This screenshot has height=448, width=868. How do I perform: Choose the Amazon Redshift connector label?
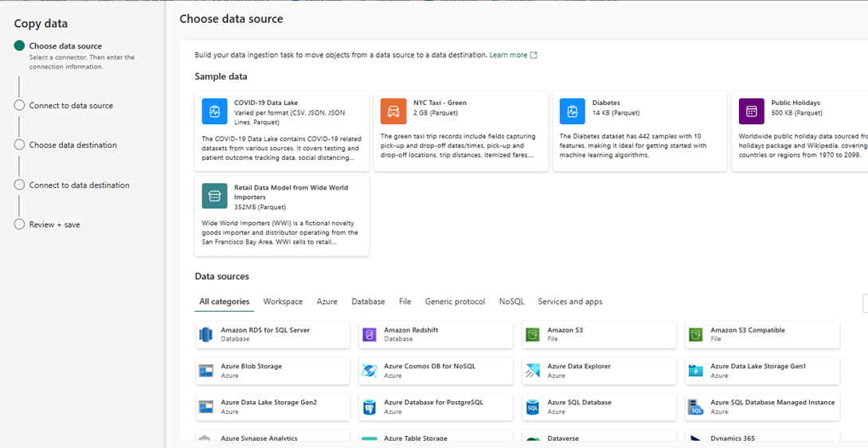pyautogui.click(x=411, y=330)
